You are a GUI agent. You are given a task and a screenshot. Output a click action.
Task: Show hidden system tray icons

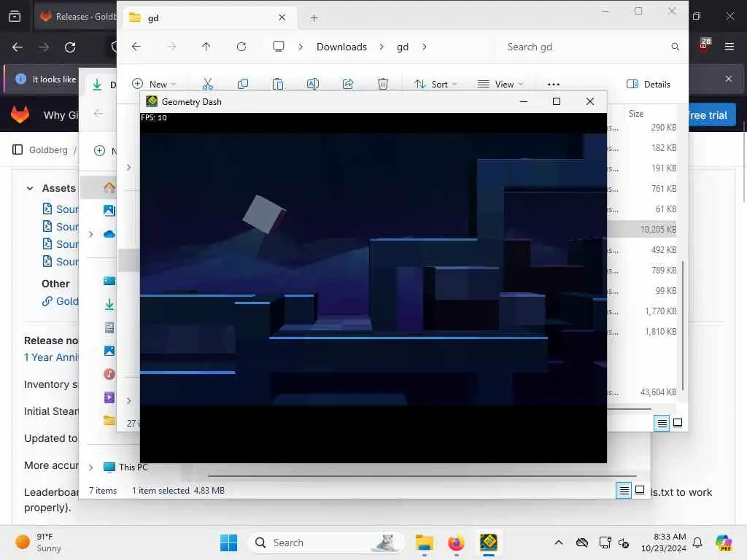tap(559, 542)
